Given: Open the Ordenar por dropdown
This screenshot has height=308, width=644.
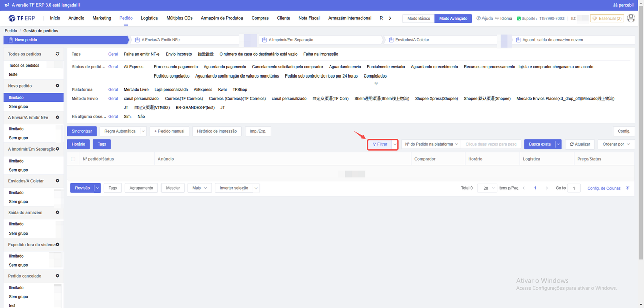Looking at the screenshot, I should tap(616, 144).
